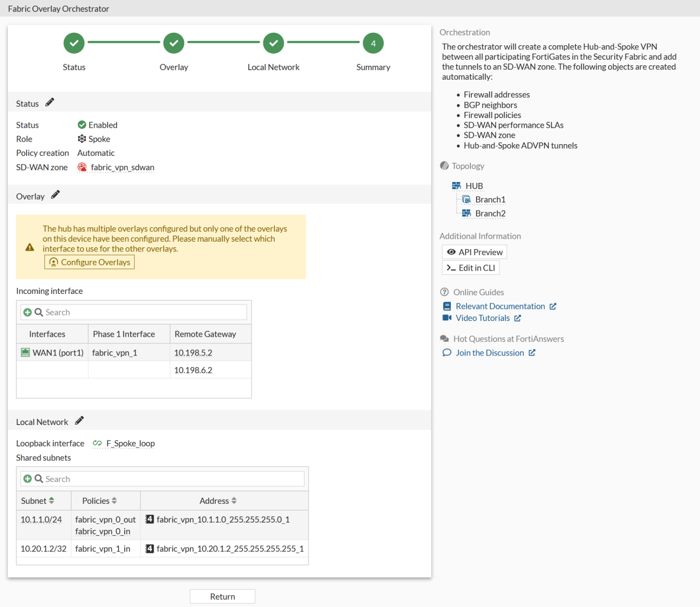
Task: Go to the Status wizard step
Action: [74, 43]
